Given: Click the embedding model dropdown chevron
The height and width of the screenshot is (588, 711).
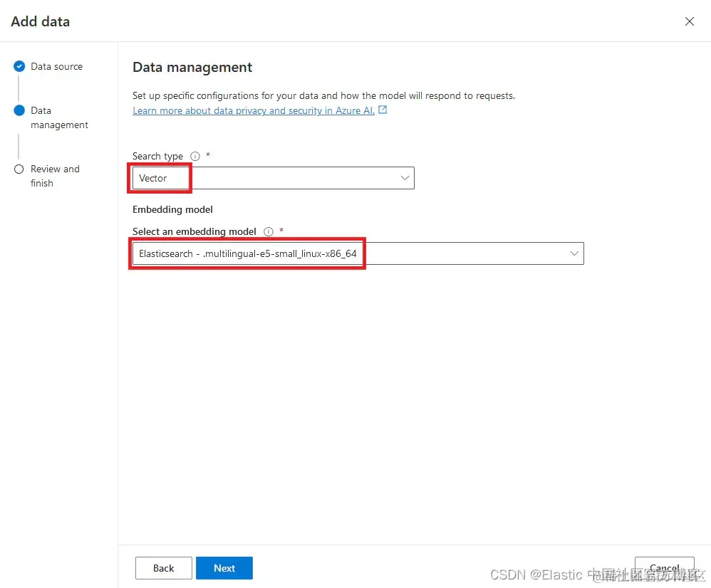Looking at the screenshot, I should [574, 253].
